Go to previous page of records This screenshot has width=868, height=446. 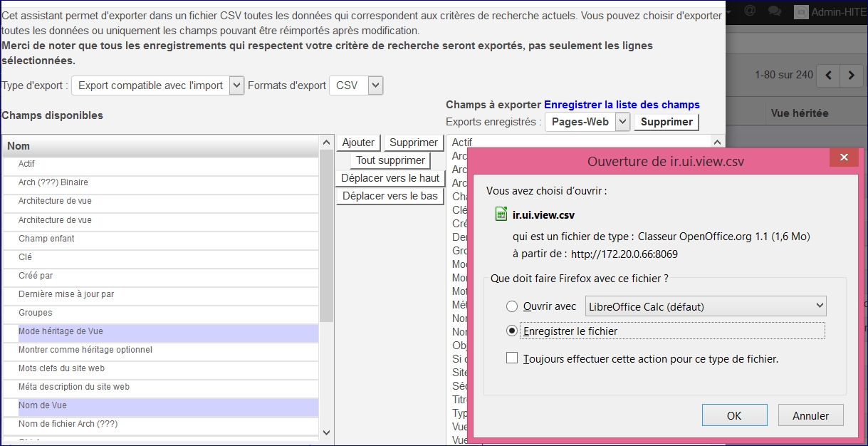(x=828, y=75)
